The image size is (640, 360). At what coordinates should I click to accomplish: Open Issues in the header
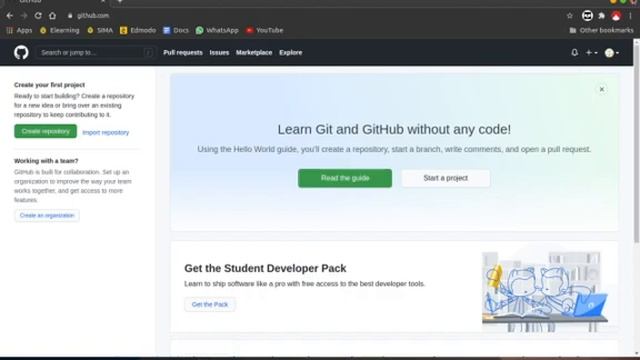[219, 53]
